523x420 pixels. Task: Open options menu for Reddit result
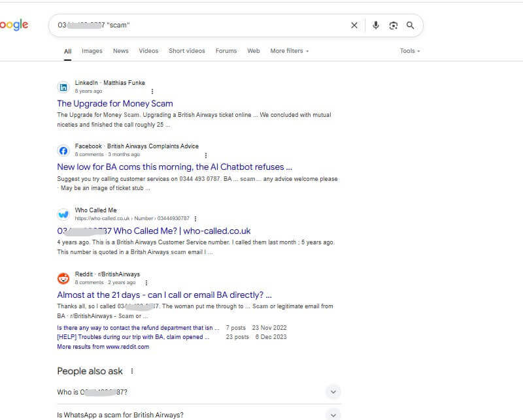(146, 283)
